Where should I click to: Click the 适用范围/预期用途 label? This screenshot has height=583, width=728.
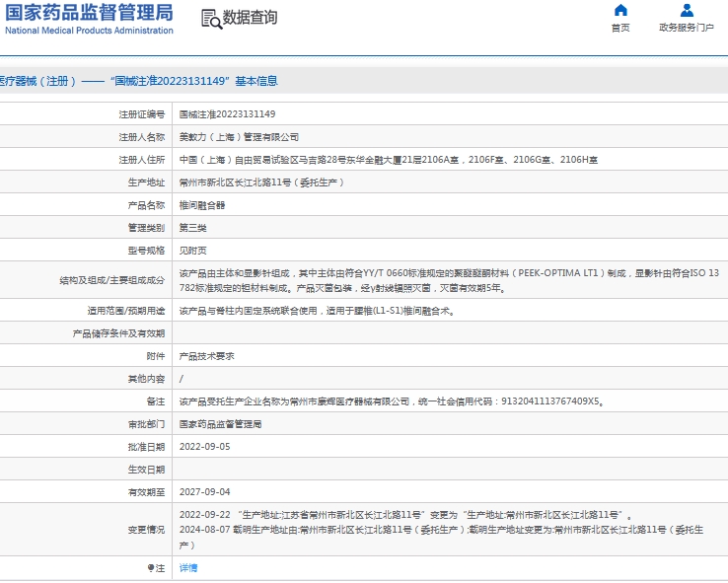pos(126,311)
